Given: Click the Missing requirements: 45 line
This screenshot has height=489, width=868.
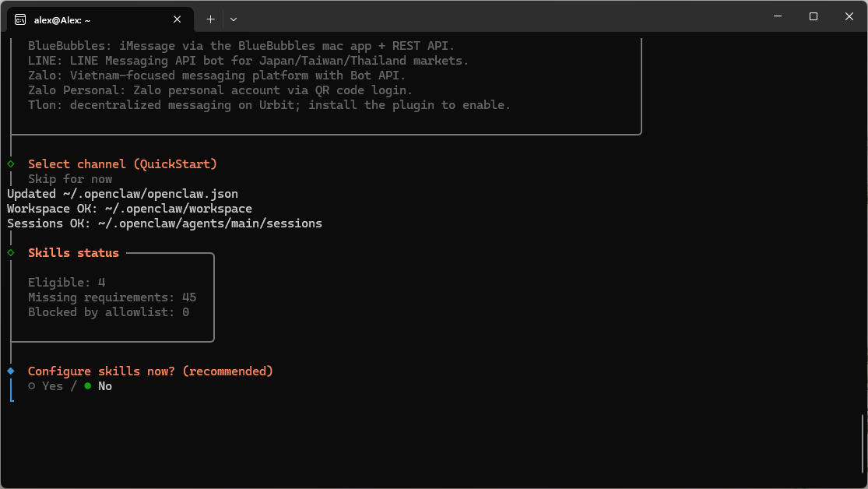Looking at the screenshot, I should point(112,297).
